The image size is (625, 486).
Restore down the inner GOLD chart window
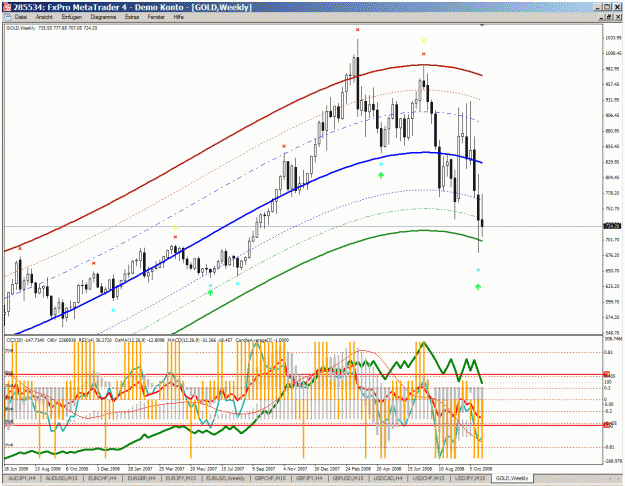tap(609, 17)
